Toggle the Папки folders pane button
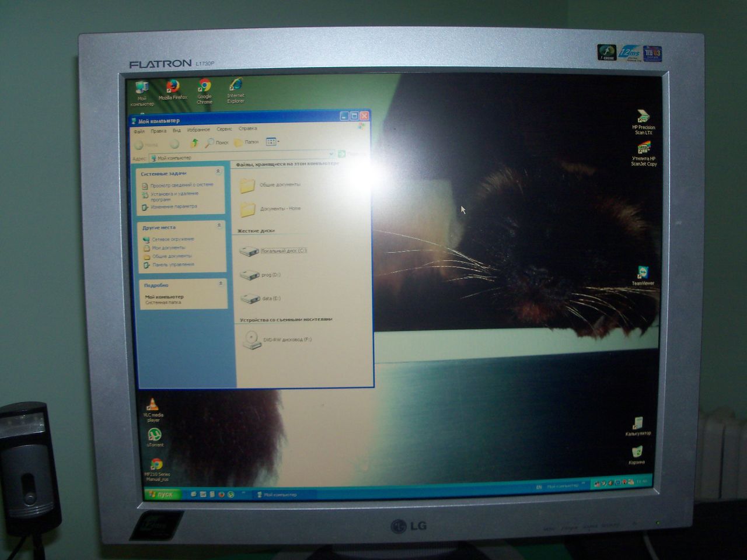Image resolution: width=747 pixels, height=560 pixels. point(246,142)
